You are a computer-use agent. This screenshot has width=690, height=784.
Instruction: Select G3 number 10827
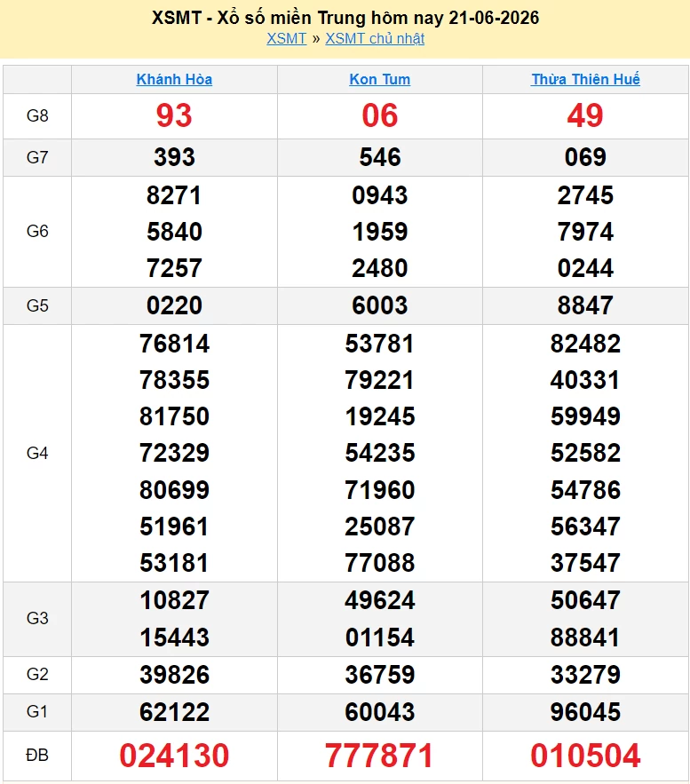pos(175,600)
